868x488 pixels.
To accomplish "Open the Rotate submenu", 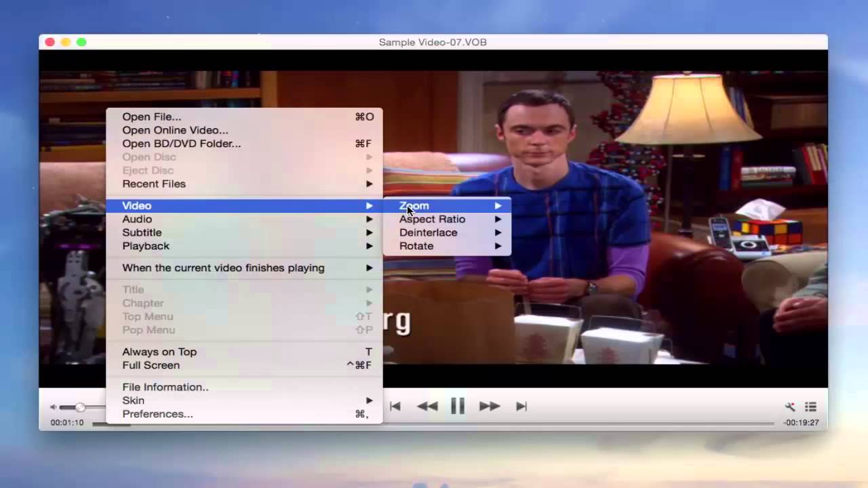I will point(448,246).
